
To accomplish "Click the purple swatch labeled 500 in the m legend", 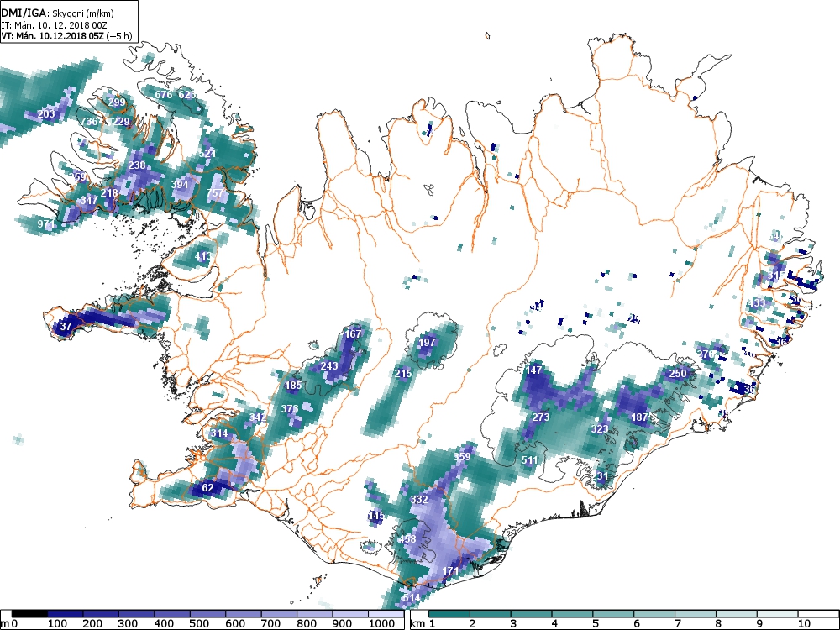I will tap(207, 614).
